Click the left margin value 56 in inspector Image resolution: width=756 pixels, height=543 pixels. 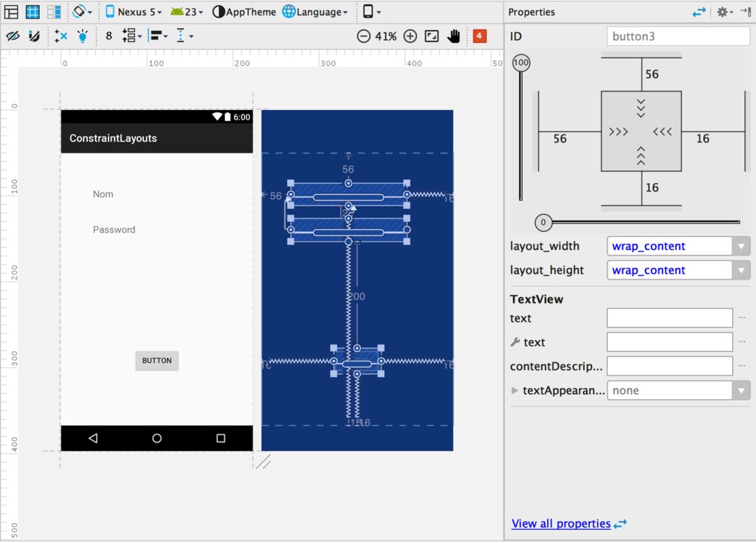click(560, 139)
